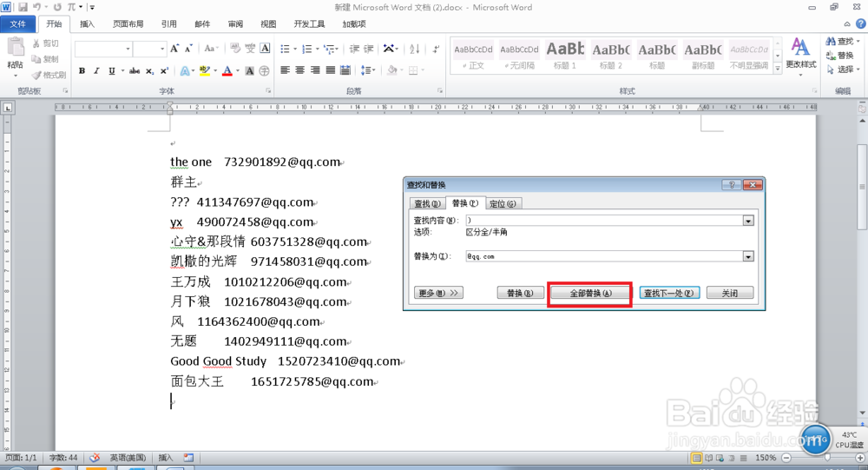Click the Find what (查找内容) input field

pyautogui.click(x=604, y=221)
